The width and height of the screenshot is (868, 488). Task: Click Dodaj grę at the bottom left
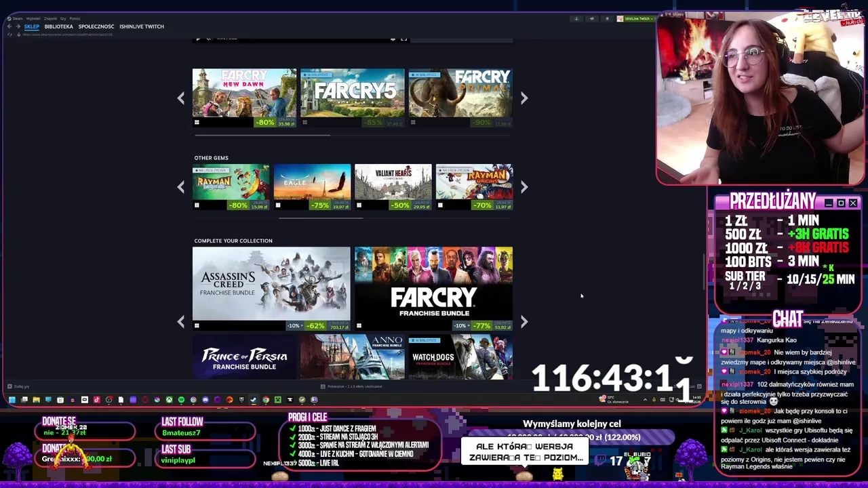pos(18,386)
